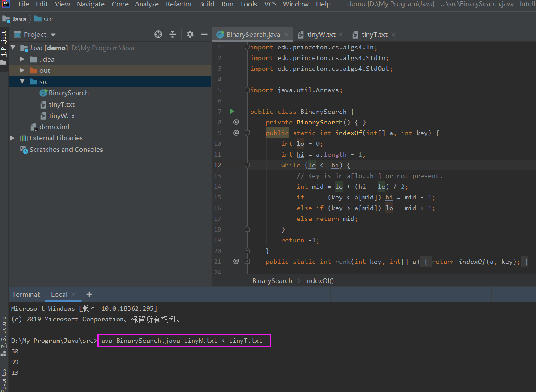Close the Local terminal tab
536x392 pixels.
(x=73, y=295)
